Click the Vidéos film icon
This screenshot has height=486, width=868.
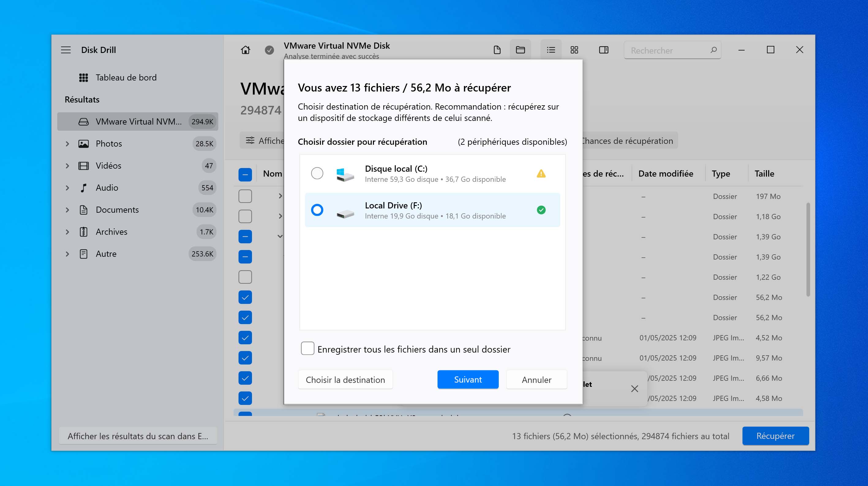point(84,166)
